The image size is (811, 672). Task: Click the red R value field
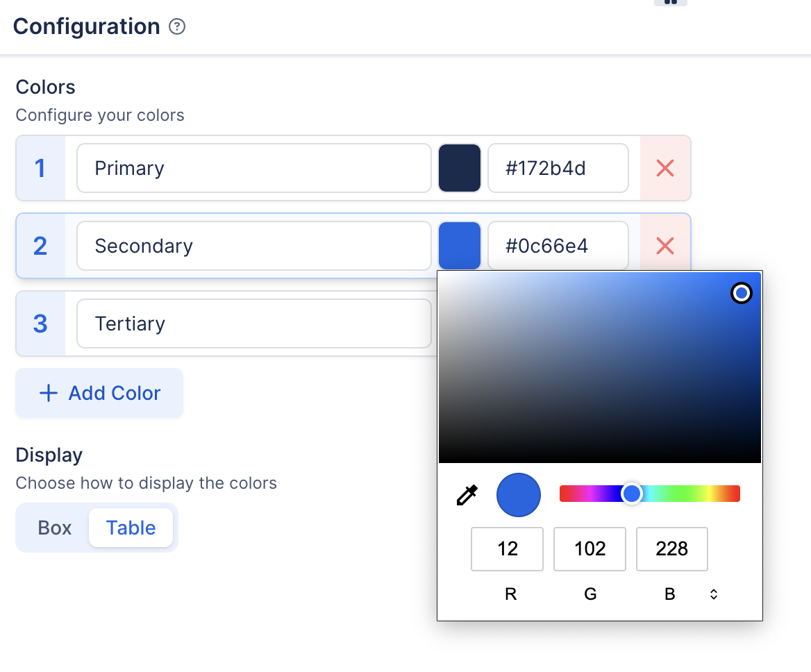[508, 549]
